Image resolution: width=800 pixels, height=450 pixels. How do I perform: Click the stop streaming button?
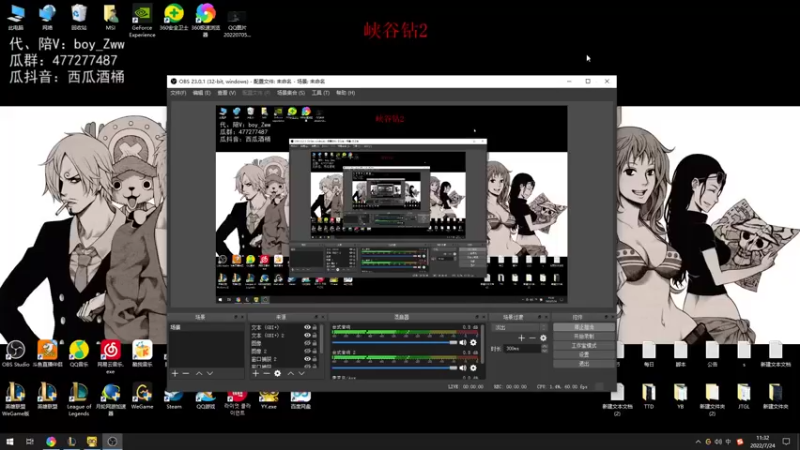[584, 327]
